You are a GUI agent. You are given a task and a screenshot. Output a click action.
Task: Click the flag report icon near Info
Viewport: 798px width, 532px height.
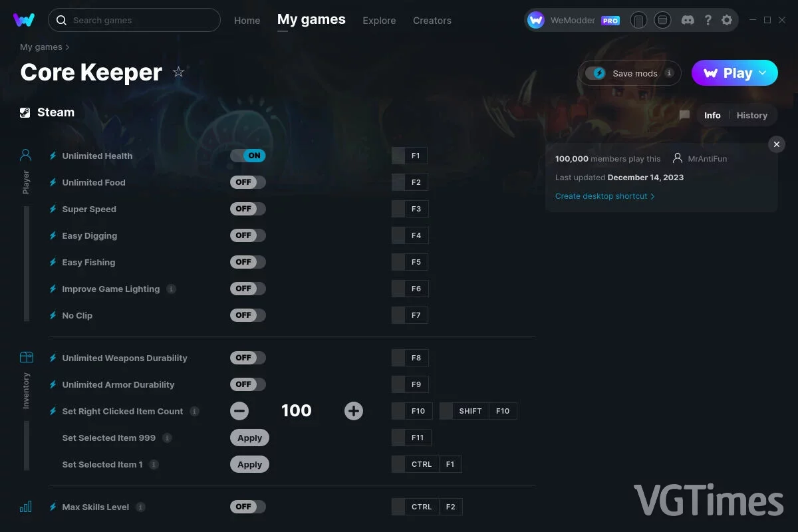684,115
